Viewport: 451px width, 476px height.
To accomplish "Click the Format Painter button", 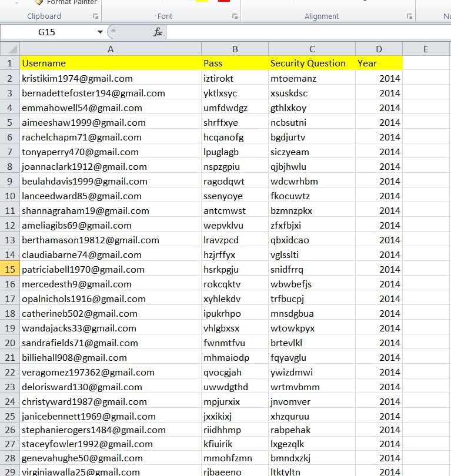I will [x=66, y=2].
